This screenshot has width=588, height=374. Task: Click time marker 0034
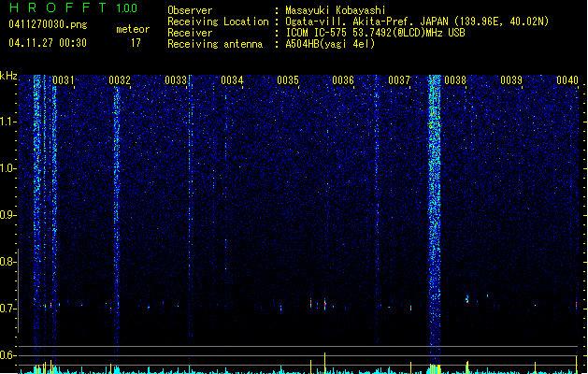click(x=232, y=80)
